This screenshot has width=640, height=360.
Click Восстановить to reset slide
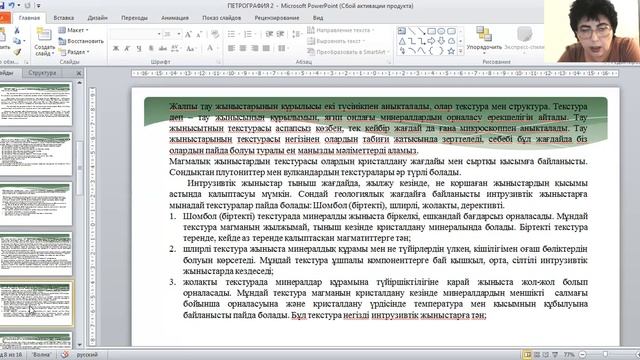point(81,41)
